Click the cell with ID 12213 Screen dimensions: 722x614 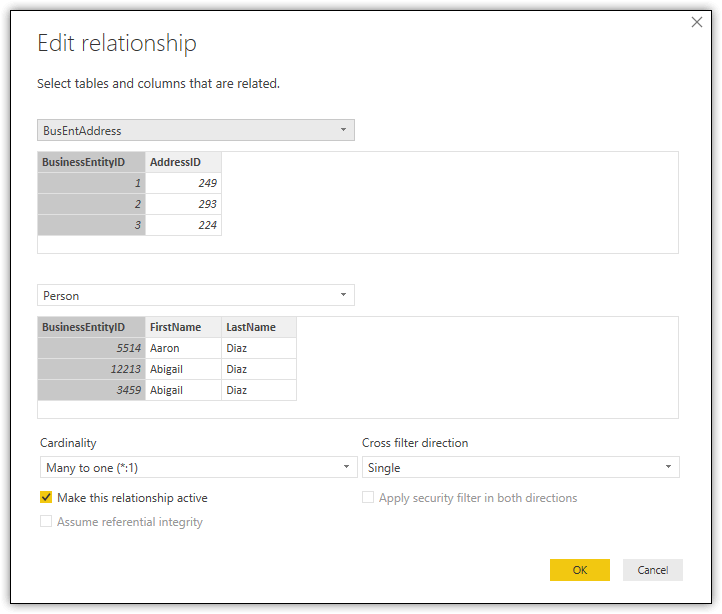[91, 369]
